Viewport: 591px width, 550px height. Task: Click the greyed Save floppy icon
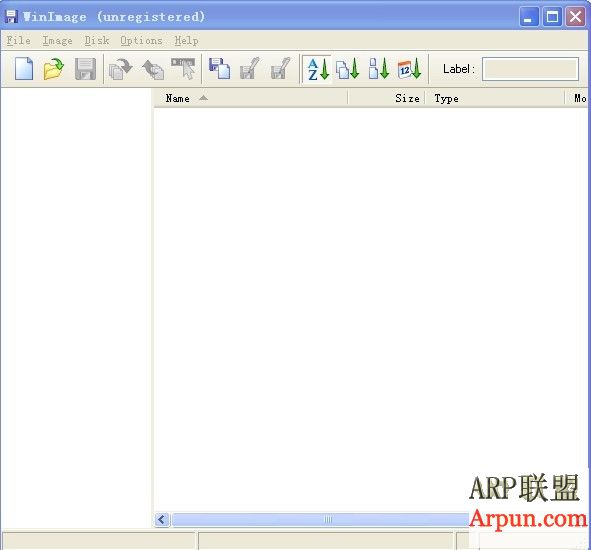[x=85, y=69]
